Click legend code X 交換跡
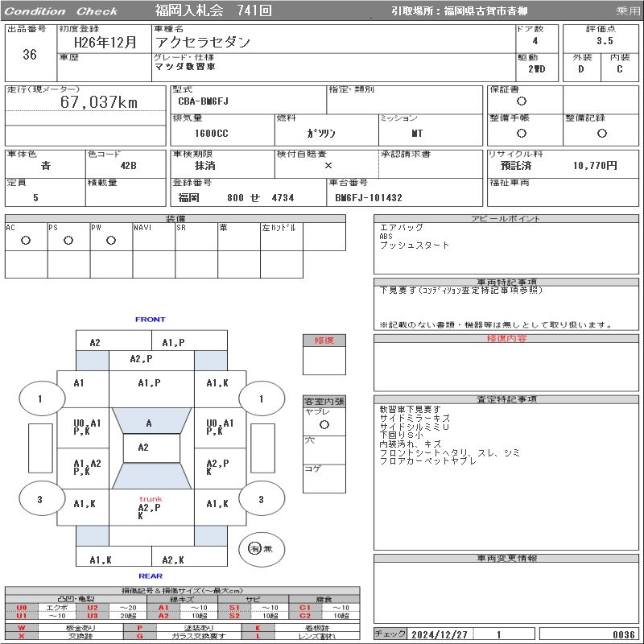This screenshot has height=644, width=644. tap(64, 636)
